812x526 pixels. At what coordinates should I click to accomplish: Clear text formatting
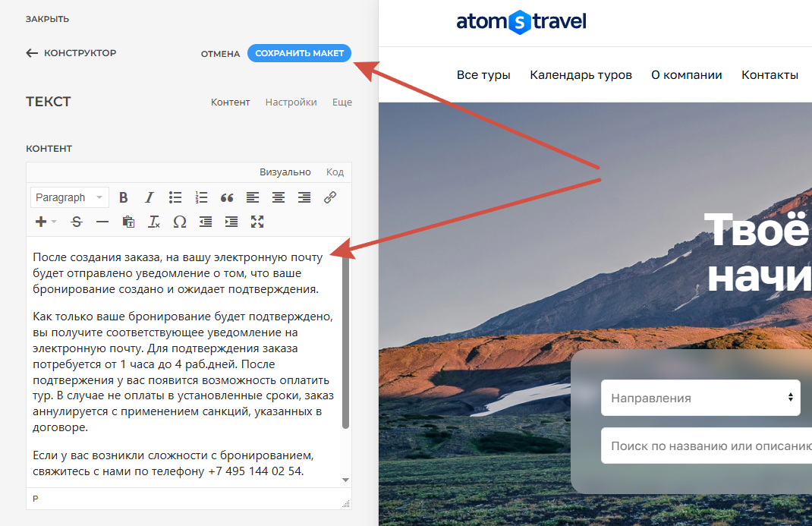pyautogui.click(x=154, y=222)
